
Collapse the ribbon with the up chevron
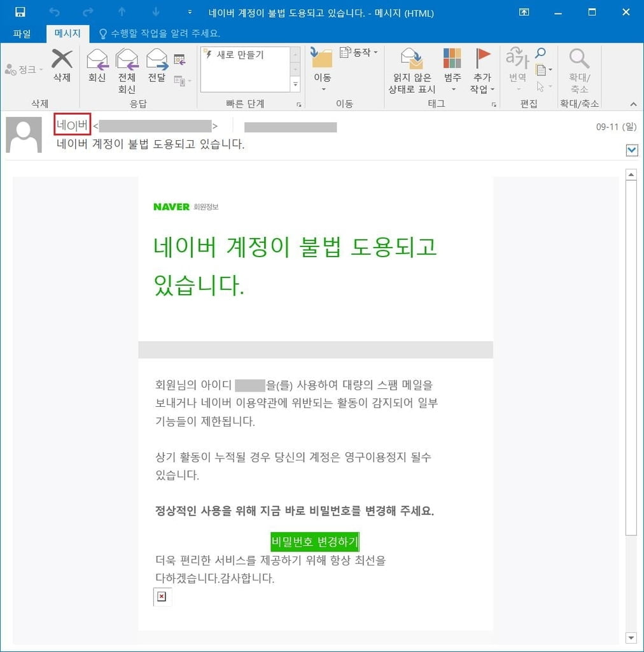point(633,104)
